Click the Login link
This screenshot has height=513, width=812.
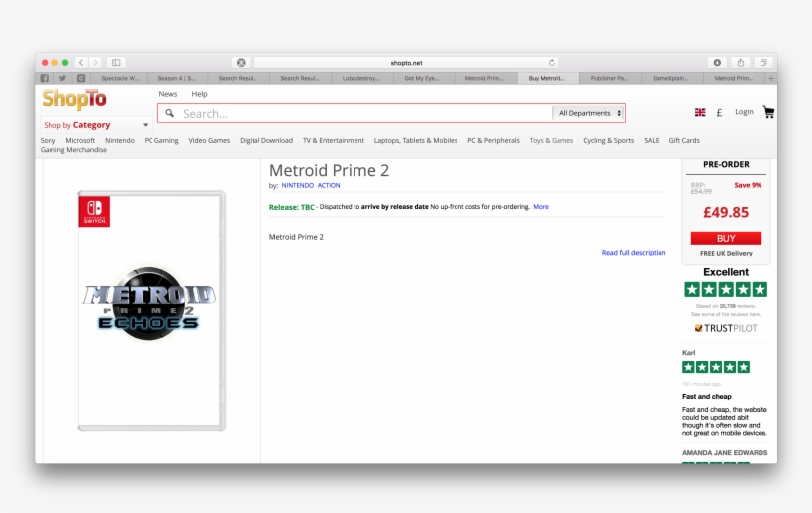(744, 112)
